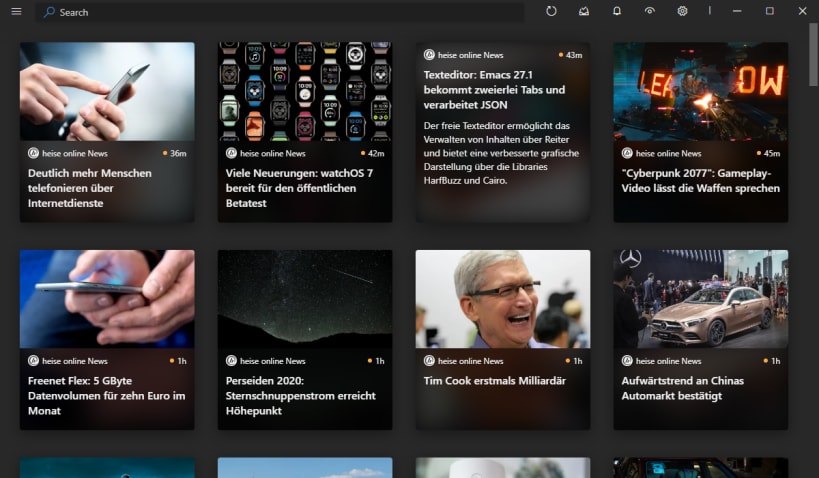Click heise icon on Internetdienste card
819x478 pixels.
[x=33, y=153]
